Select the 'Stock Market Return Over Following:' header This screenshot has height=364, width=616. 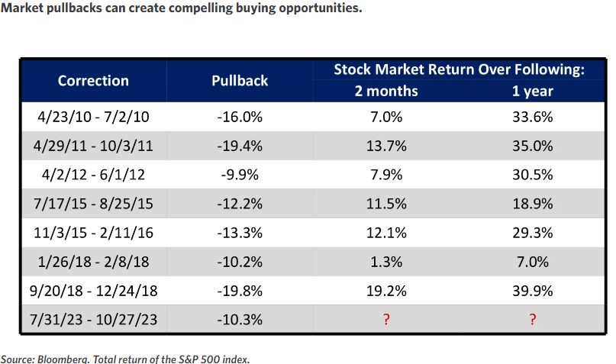[x=459, y=70]
